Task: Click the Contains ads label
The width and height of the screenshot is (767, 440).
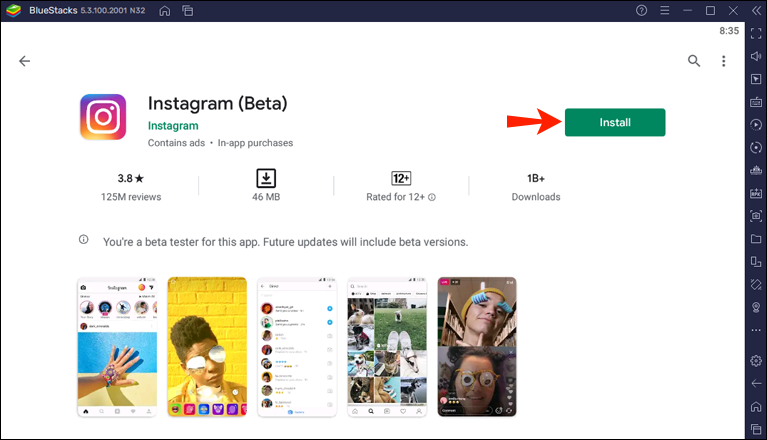Action: coord(176,143)
